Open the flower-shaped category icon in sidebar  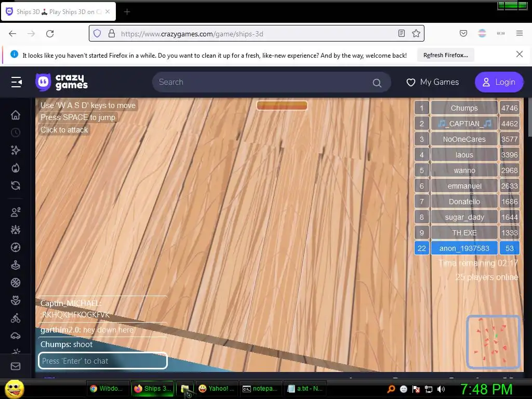pyautogui.click(x=16, y=300)
